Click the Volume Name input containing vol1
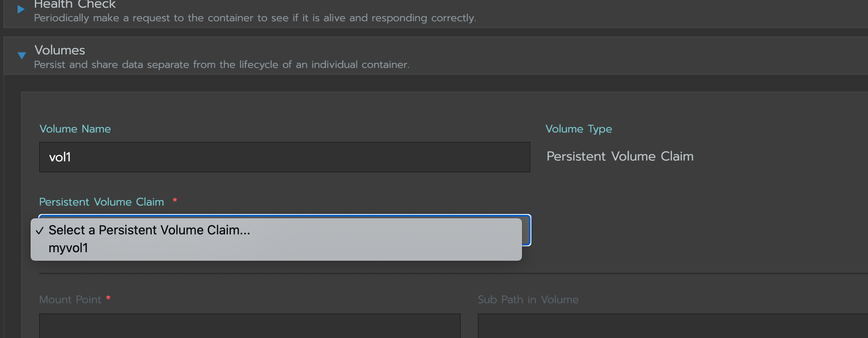Image resolution: width=868 pixels, height=338 pixels. (x=285, y=157)
